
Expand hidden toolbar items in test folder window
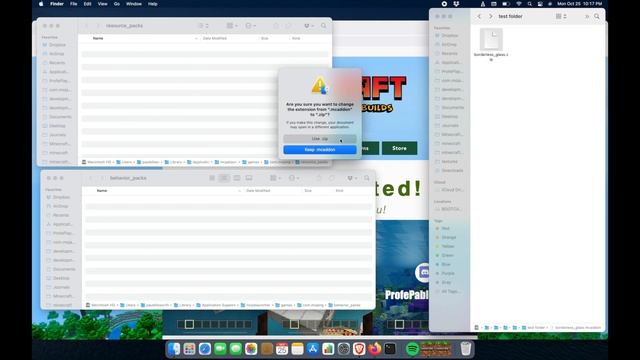[587, 16]
